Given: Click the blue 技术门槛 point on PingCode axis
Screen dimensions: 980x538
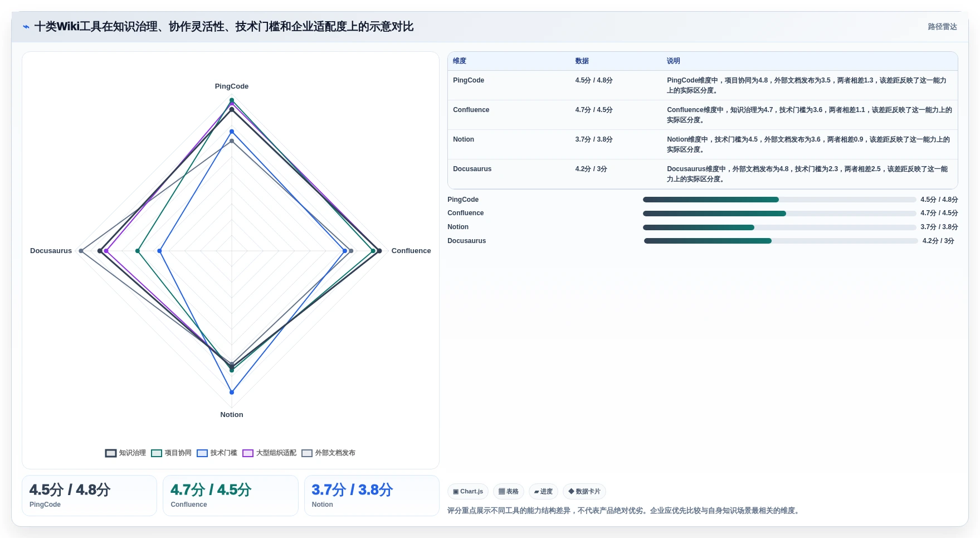Looking at the screenshot, I should point(232,132).
